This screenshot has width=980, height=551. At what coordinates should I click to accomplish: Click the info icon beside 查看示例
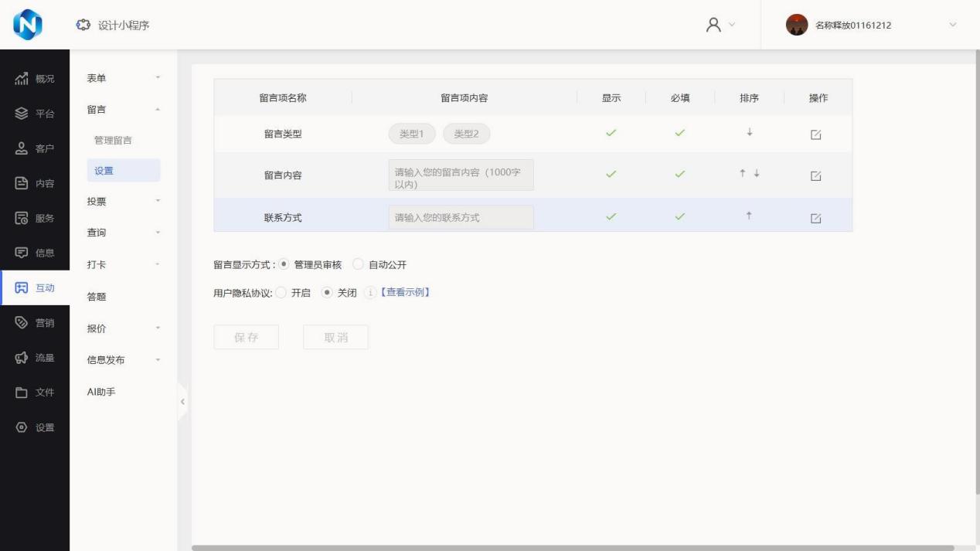coord(369,292)
